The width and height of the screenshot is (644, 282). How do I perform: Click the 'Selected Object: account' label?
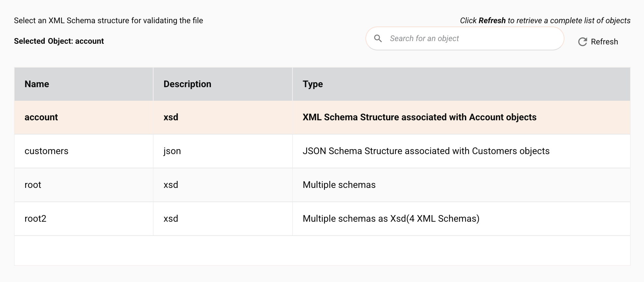[59, 41]
